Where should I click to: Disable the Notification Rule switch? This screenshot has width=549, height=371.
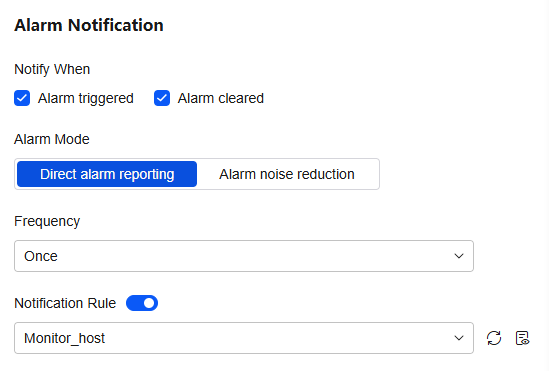142,303
